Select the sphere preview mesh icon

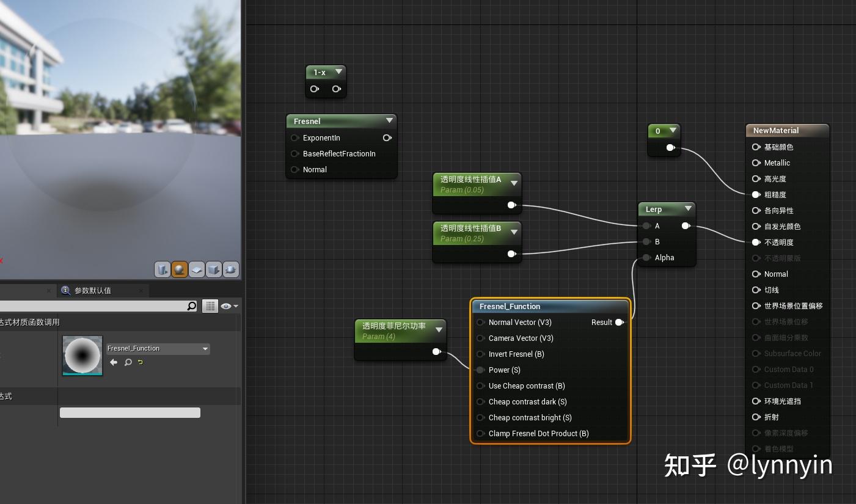[180, 269]
